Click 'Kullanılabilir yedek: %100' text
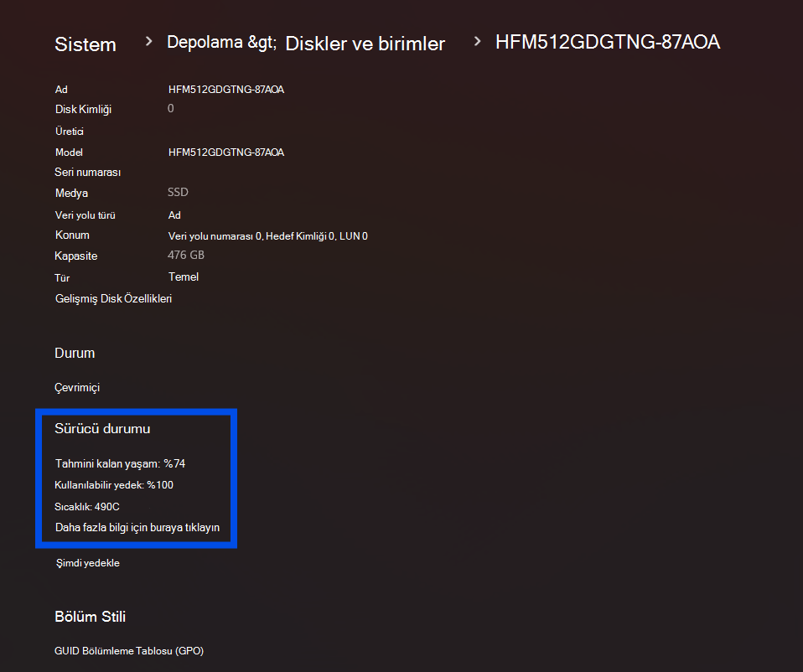Screen dimensions: 803x672 coord(114,485)
